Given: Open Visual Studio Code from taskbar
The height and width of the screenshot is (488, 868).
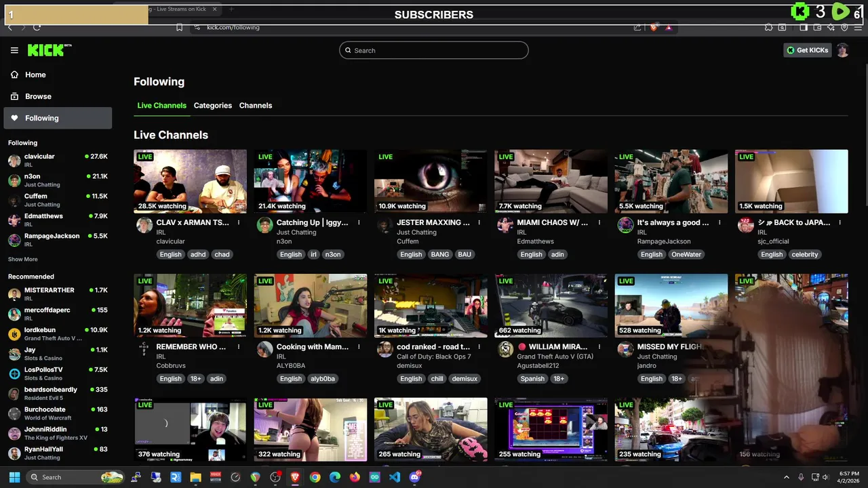Looking at the screenshot, I should click(x=395, y=477).
